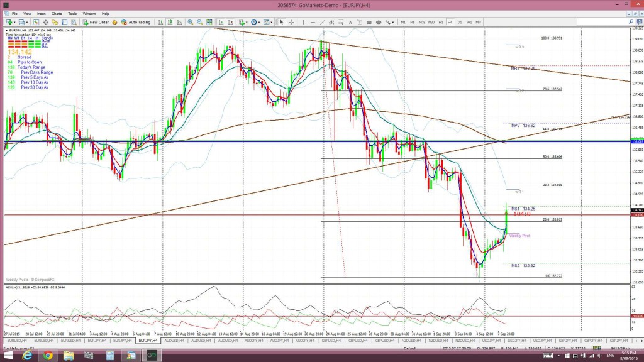644x362 pixels.
Task: Toggle chart shift from right border
Action: click(x=230, y=22)
